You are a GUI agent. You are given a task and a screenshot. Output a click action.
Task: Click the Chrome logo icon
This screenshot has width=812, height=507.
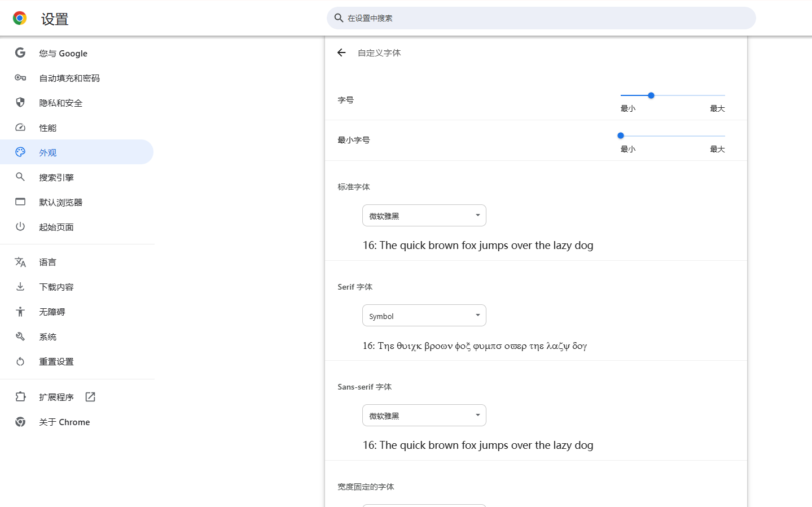pos(20,19)
